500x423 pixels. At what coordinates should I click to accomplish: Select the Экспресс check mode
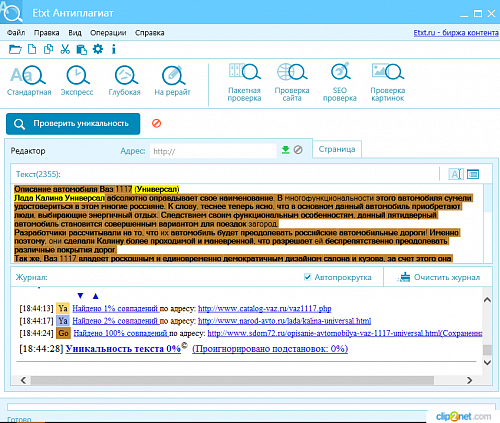click(x=77, y=81)
